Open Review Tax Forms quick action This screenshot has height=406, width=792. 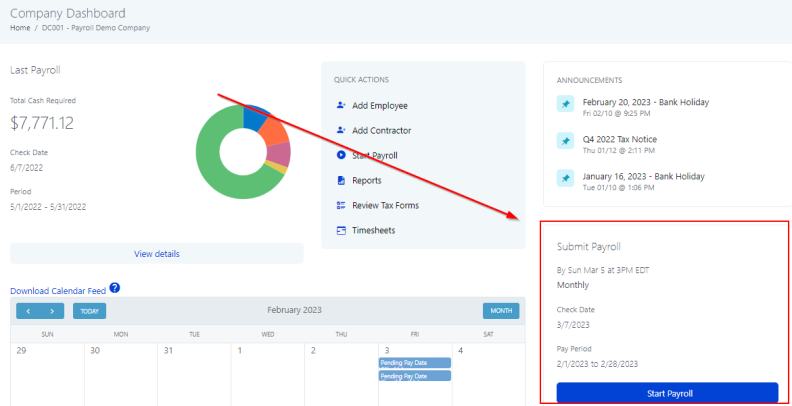[385, 205]
